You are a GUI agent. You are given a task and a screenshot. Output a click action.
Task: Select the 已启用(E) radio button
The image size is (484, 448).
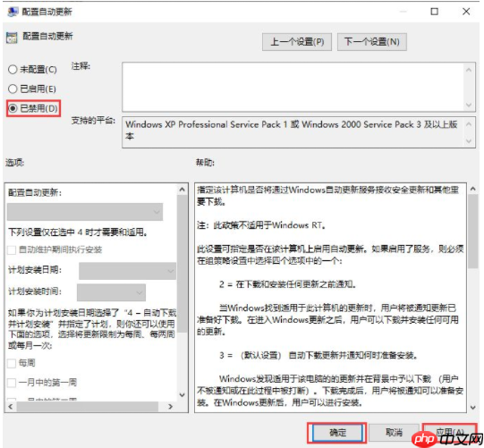coord(13,89)
